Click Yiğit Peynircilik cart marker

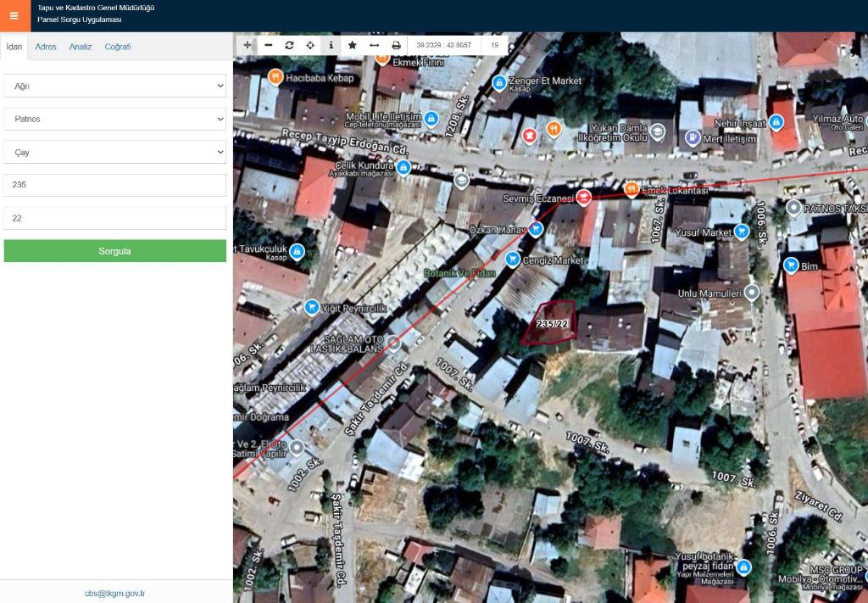tap(312, 307)
